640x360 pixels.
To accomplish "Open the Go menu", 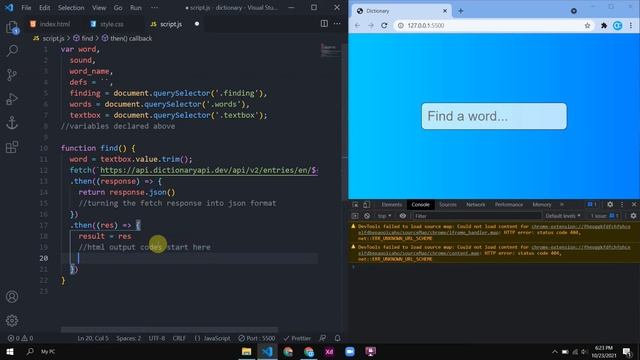I will [x=118, y=7].
